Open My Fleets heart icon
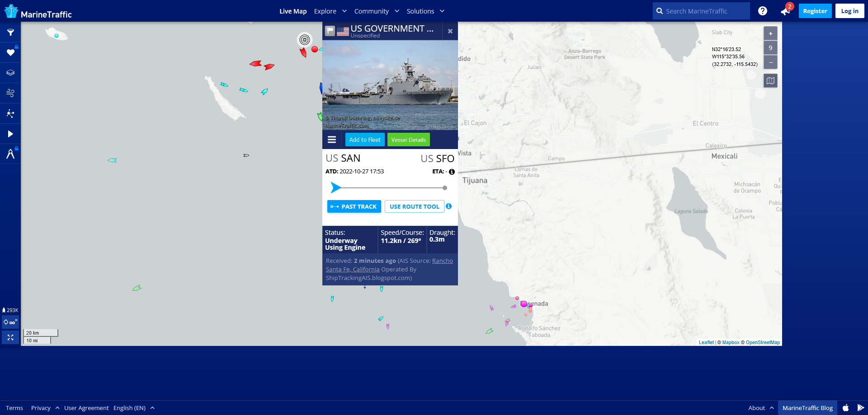The width and height of the screenshot is (868, 415). tap(10, 53)
